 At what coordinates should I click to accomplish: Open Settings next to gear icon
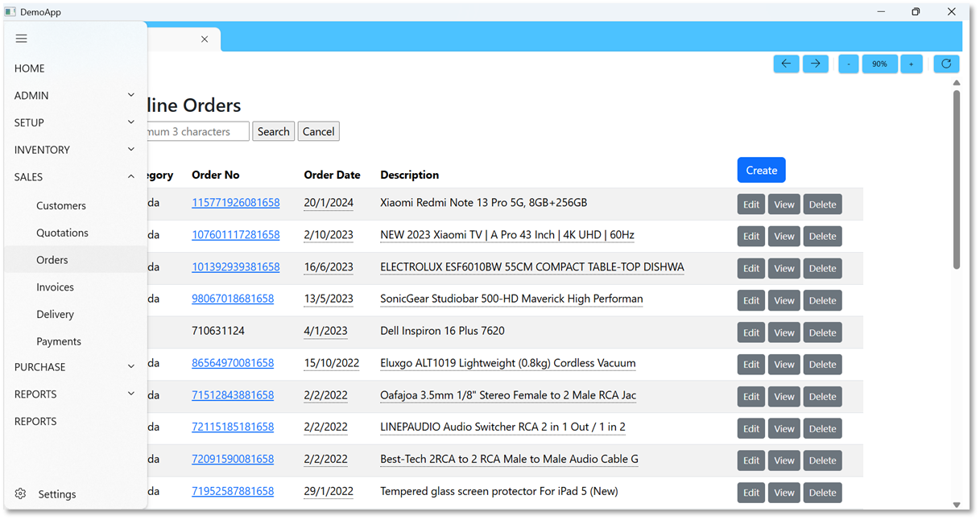(x=56, y=494)
